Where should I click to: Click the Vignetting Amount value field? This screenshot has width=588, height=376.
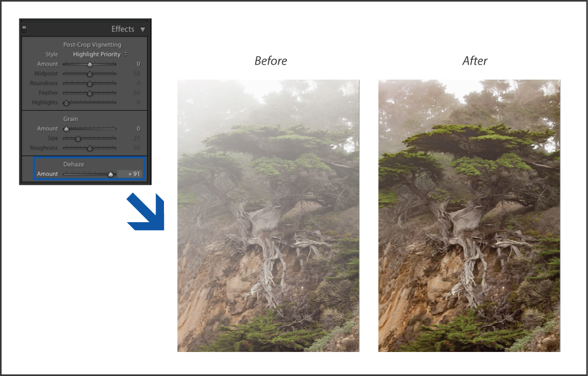click(x=137, y=64)
